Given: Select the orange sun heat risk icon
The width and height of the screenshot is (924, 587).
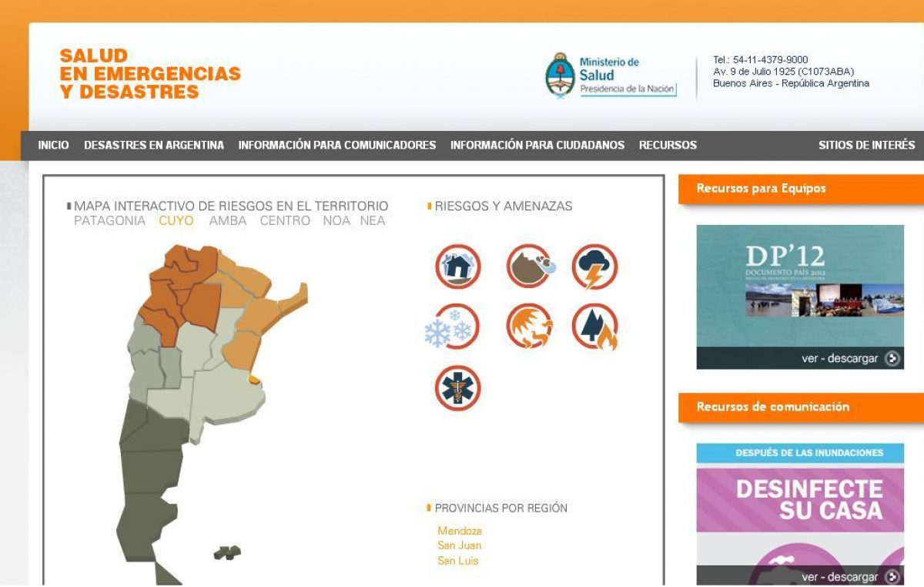Looking at the screenshot, I should coord(529,326).
